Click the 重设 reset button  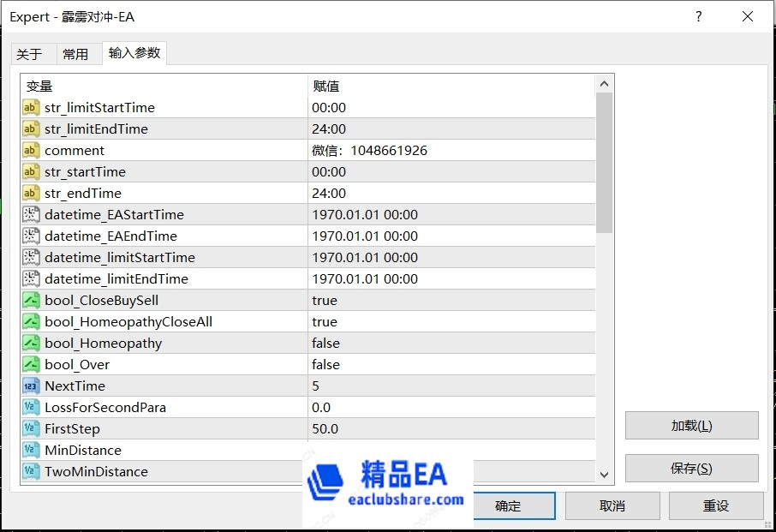point(716,505)
